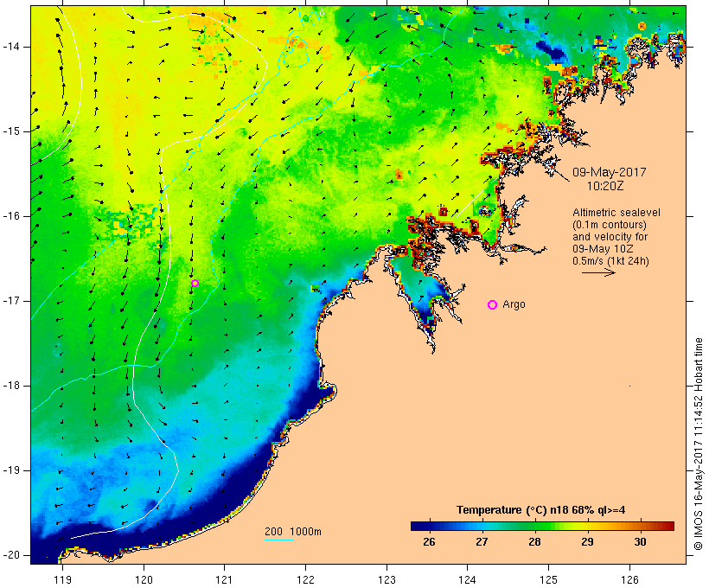
Task: Click longitude axis label '125'
Action: (548, 579)
